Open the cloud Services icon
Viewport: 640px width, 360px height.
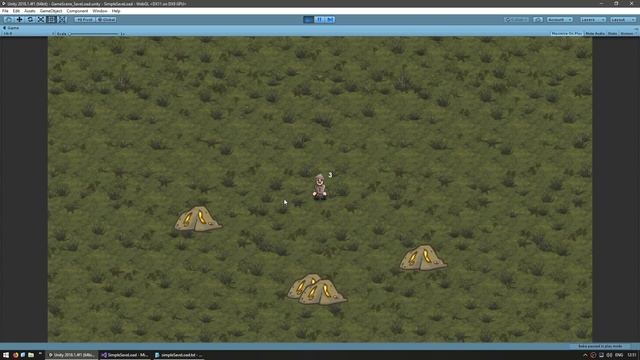coord(538,20)
